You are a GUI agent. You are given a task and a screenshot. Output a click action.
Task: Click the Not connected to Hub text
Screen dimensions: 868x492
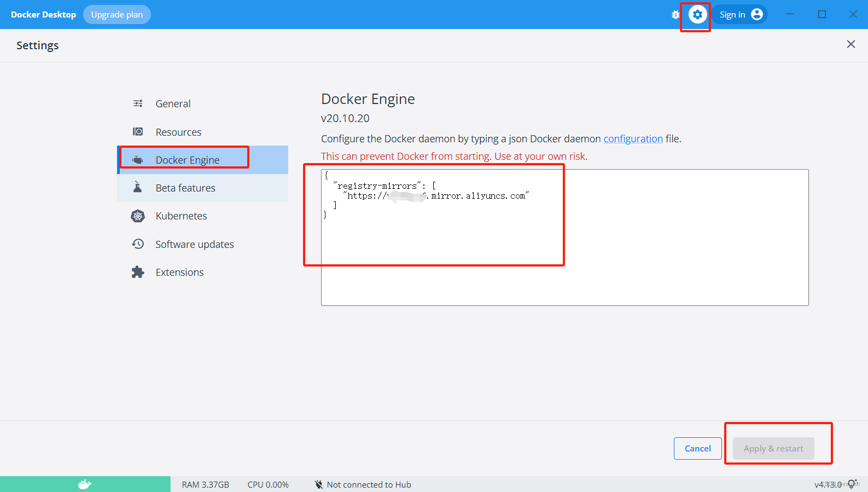click(x=369, y=484)
